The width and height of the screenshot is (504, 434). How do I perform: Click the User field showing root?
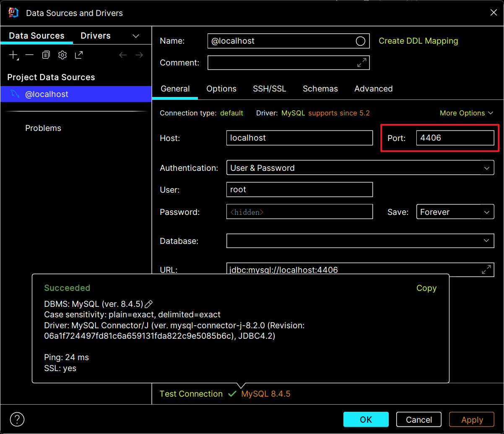click(x=299, y=189)
